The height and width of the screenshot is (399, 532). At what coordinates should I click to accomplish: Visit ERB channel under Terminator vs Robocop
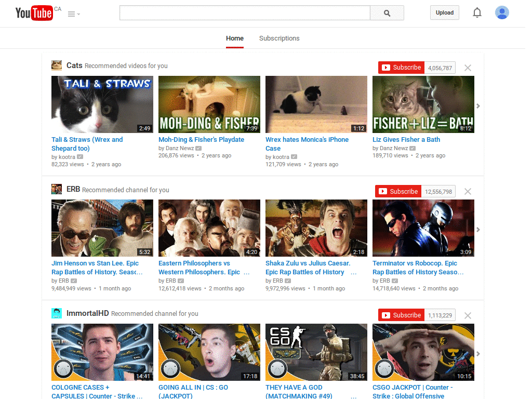click(385, 281)
